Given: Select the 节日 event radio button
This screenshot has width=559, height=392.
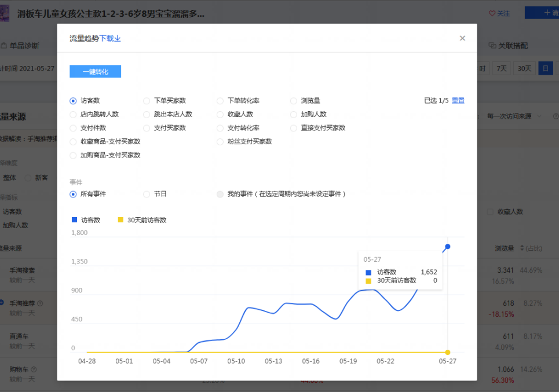Looking at the screenshot, I should (x=147, y=194).
